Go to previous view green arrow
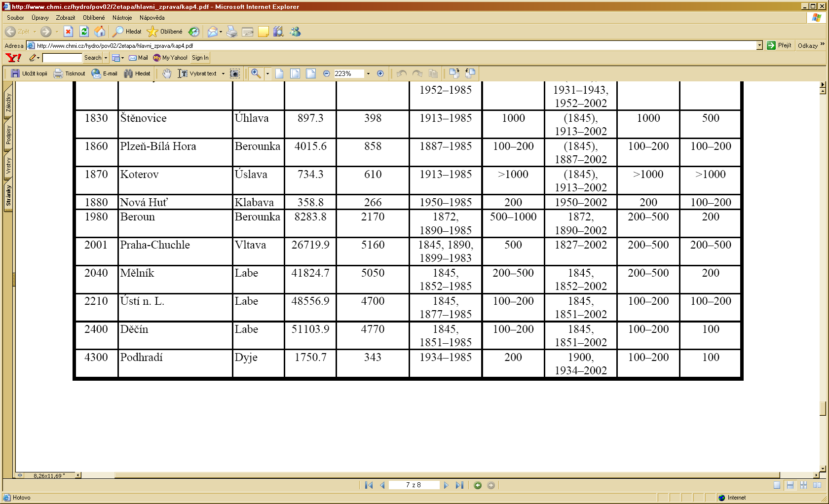The height and width of the screenshot is (504, 829). (478, 485)
